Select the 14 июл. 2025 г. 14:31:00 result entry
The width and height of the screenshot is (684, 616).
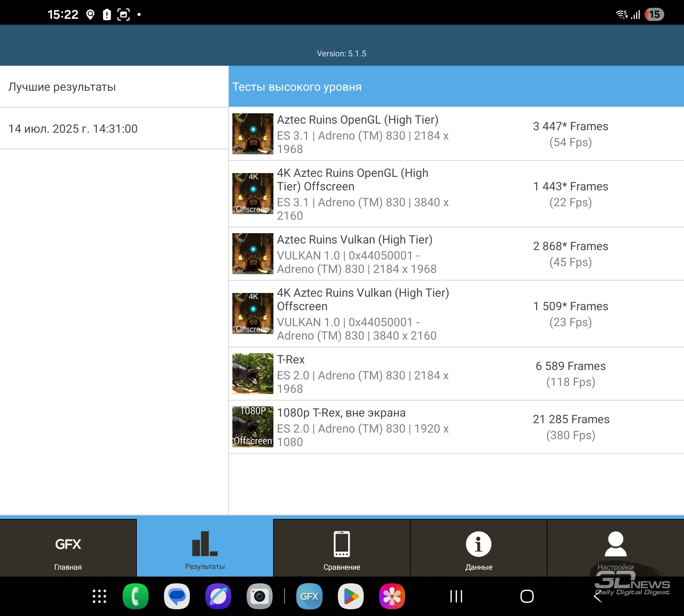pyautogui.click(x=114, y=129)
